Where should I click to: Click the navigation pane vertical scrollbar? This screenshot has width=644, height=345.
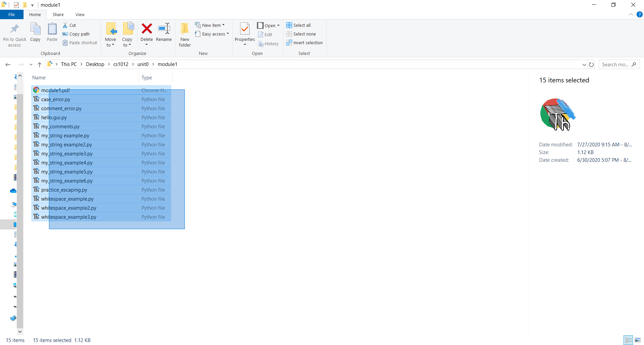(20, 201)
